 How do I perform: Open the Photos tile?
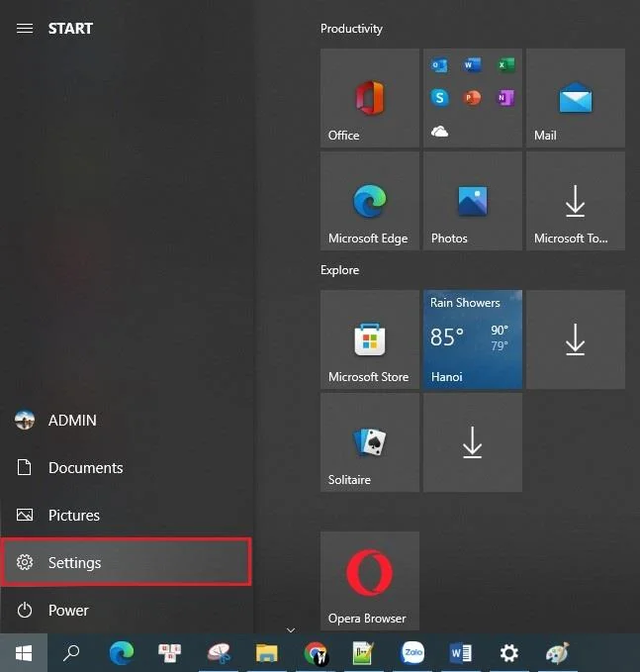point(473,201)
